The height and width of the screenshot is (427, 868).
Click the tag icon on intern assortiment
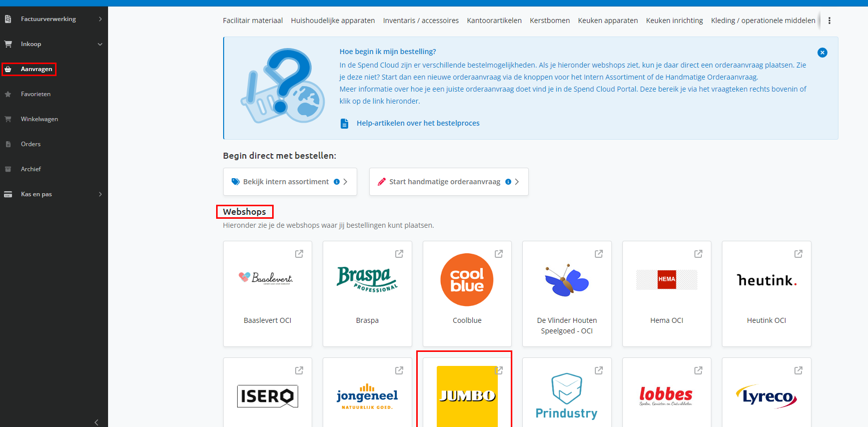(x=235, y=182)
